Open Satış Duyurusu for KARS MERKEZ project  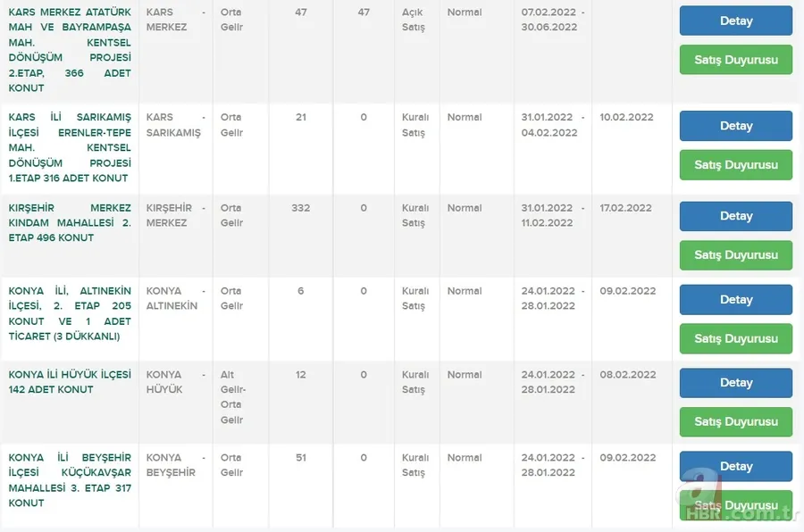(735, 60)
